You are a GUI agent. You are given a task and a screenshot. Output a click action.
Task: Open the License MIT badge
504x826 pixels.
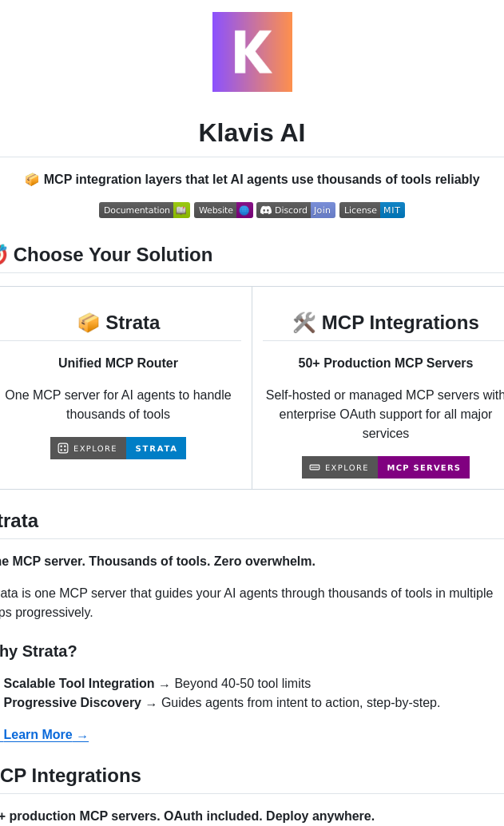pyautogui.click(x=371, y=210)
